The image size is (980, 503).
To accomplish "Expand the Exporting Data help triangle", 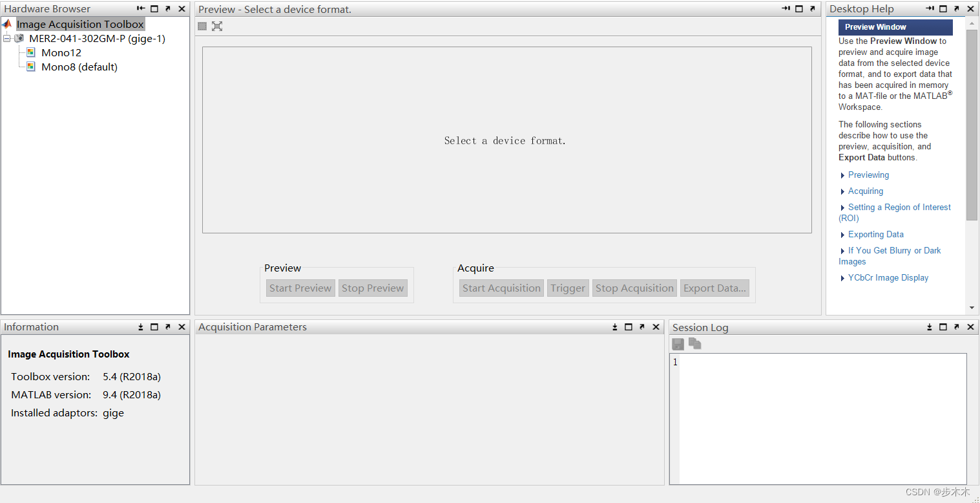I will point(842,235).
